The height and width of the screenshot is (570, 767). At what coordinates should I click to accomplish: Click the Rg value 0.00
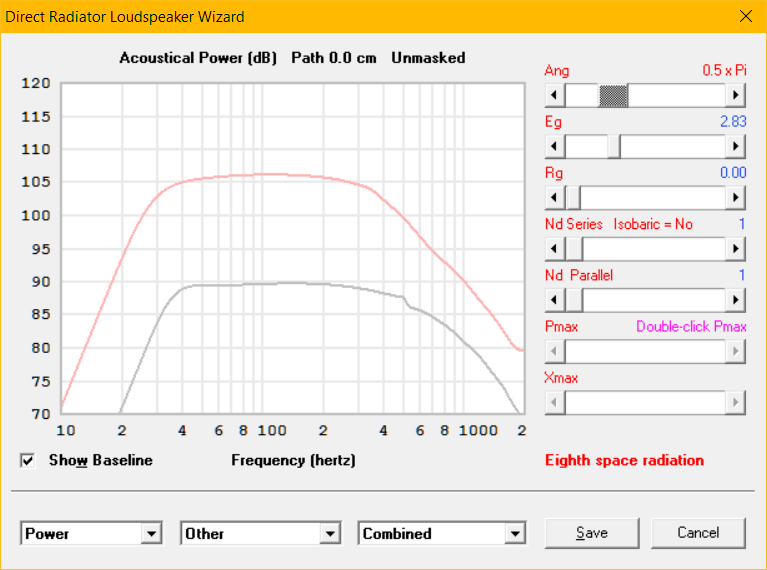point(733,173)
